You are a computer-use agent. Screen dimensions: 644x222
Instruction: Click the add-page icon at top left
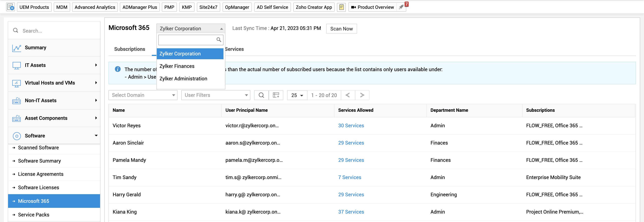pyautogui.click(x=11, y=7)
